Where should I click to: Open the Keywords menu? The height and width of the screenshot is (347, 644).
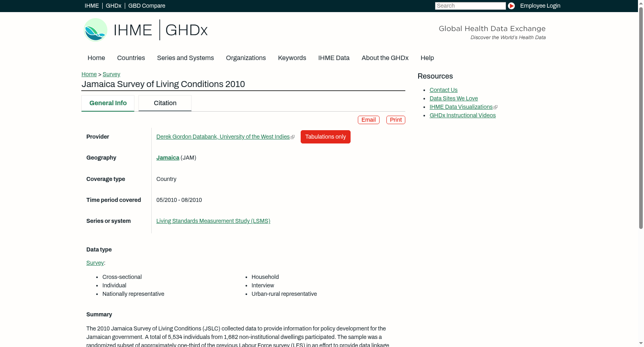[x=292, y=58]
